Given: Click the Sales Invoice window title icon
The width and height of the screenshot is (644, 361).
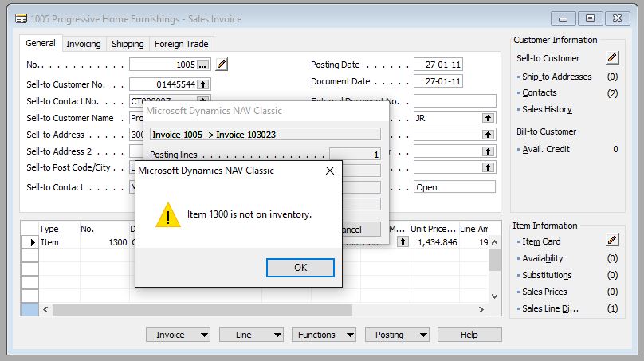Looking at the screenshot, I should 21,19.
